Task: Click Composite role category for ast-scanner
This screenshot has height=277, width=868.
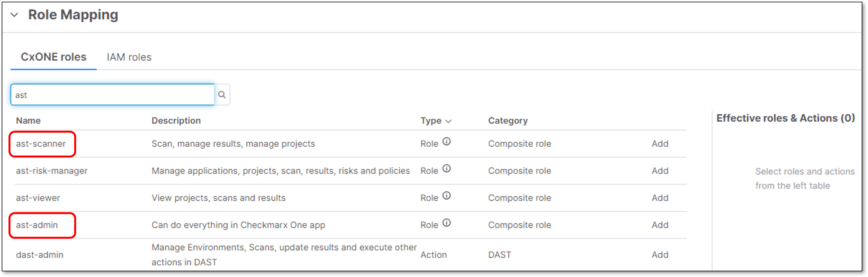Action: 520,144
